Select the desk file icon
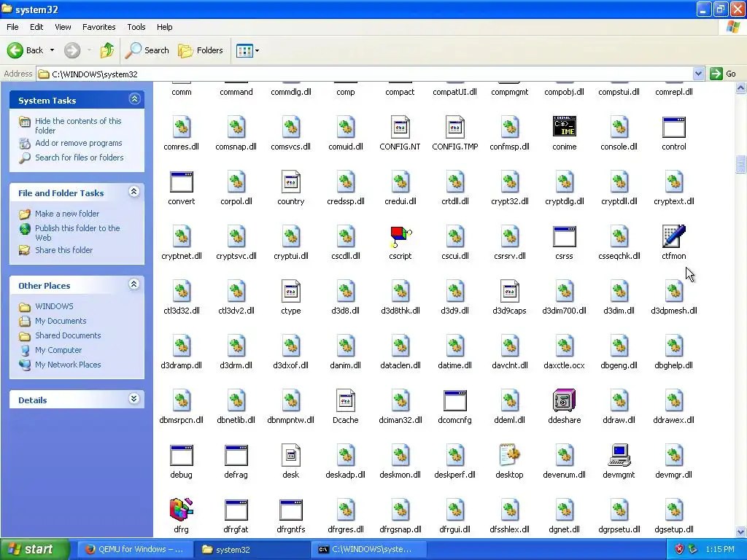 click(290, 455)
